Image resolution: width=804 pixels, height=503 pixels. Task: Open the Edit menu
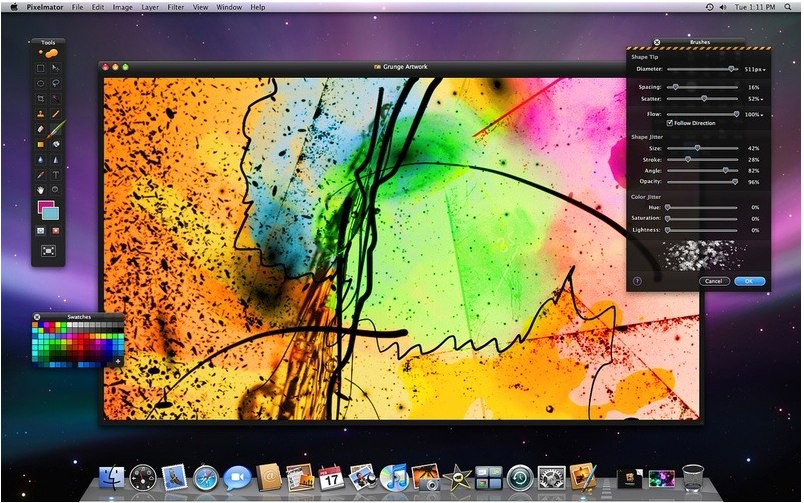point(98,7)
